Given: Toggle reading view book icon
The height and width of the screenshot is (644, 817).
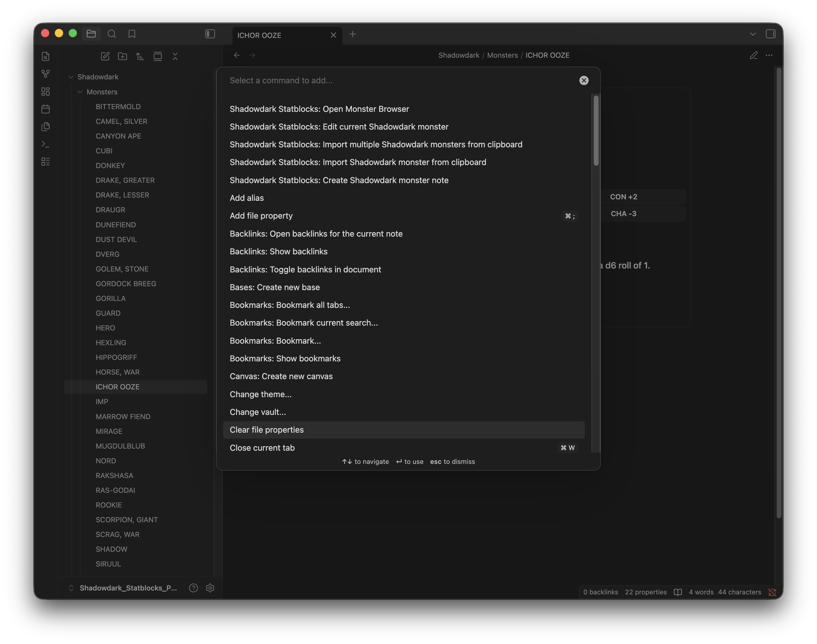Looking at the screenshot, I should pyautogui.click(x=677, y=592).
